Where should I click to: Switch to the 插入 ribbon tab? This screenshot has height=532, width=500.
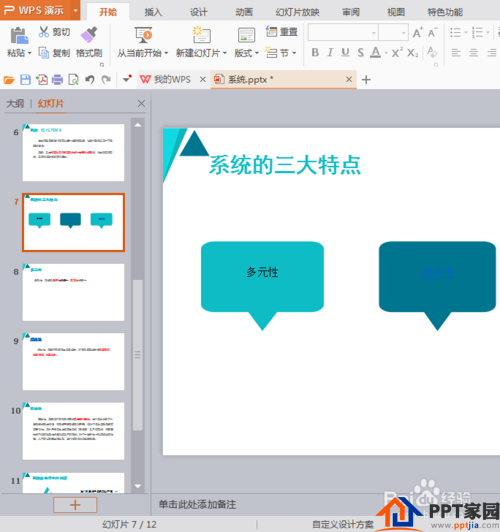point(153,12)
